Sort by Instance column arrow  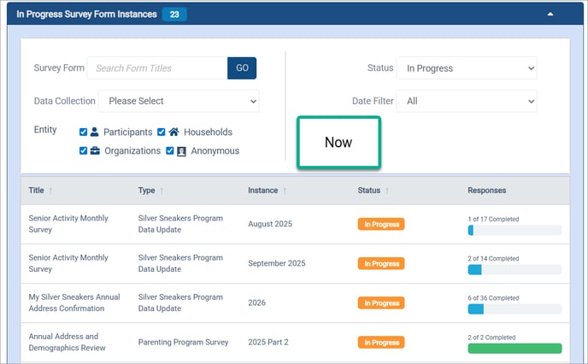coord(285,191)
